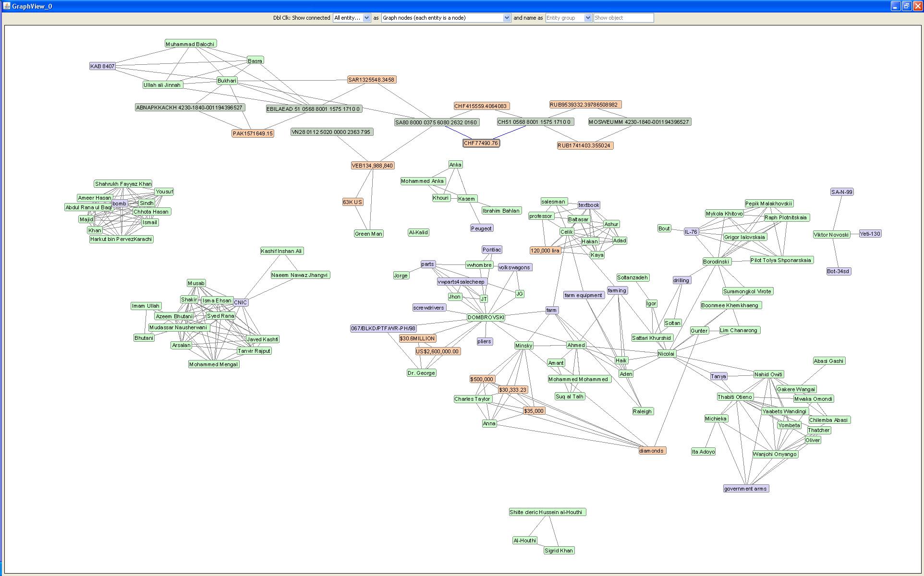924x576 pixels.
Task: Select the Viktor Novoski node
Action: coord(832,235)
